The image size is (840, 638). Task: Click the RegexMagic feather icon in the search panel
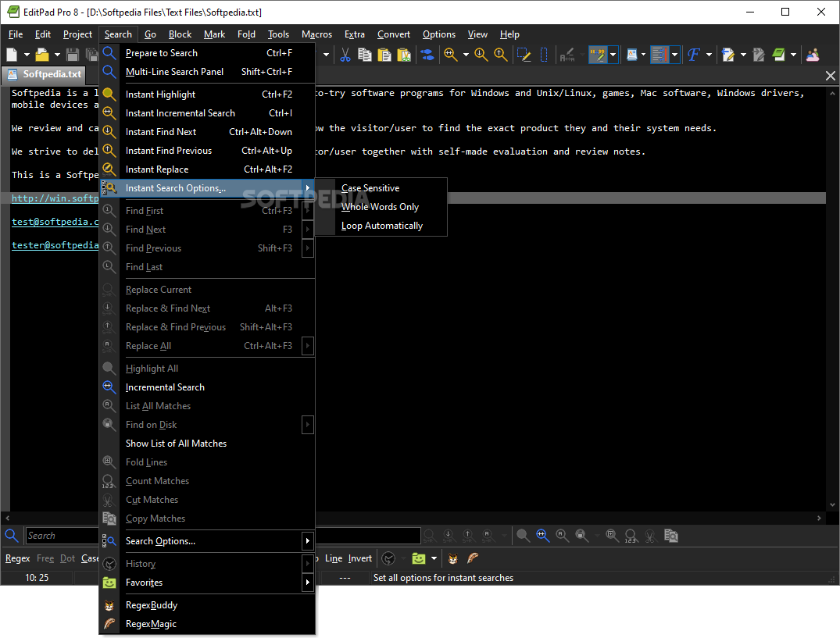[x=473, y=559]
